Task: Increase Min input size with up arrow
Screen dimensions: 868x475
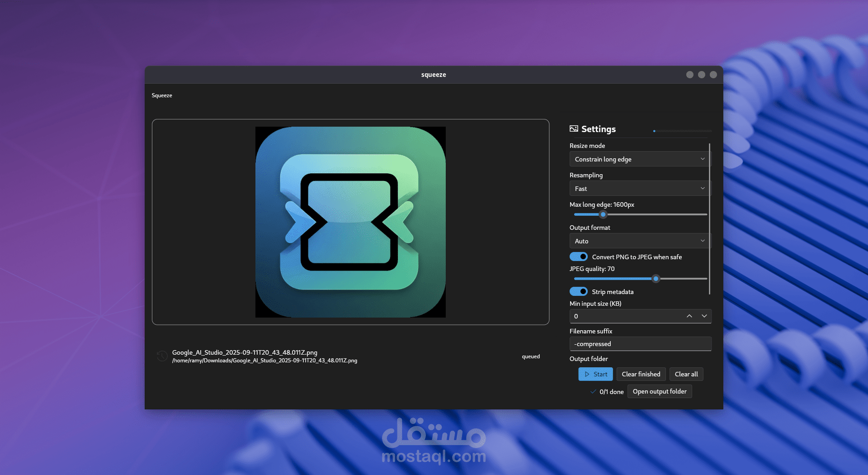Action: (689, 316)
